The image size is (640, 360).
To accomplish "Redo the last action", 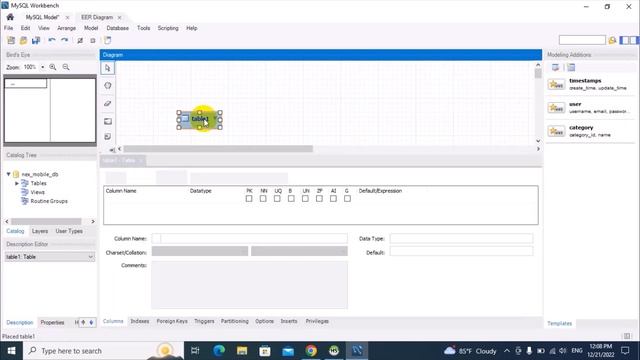I will coord(64,40).
